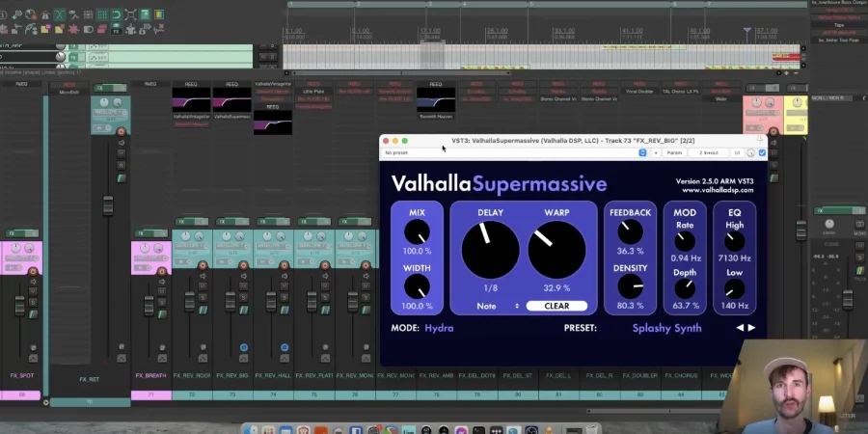868x434 pixels.
Task: Open envelope icon on FX_RET strip
Action: coord(122,358)
